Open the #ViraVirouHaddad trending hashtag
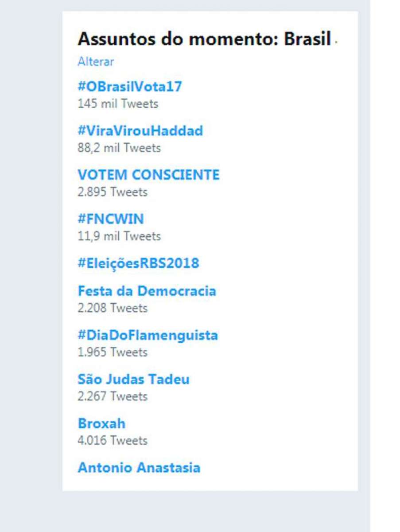Image resolution: width=400 pixels, height=532 pixels. (140, 131)
